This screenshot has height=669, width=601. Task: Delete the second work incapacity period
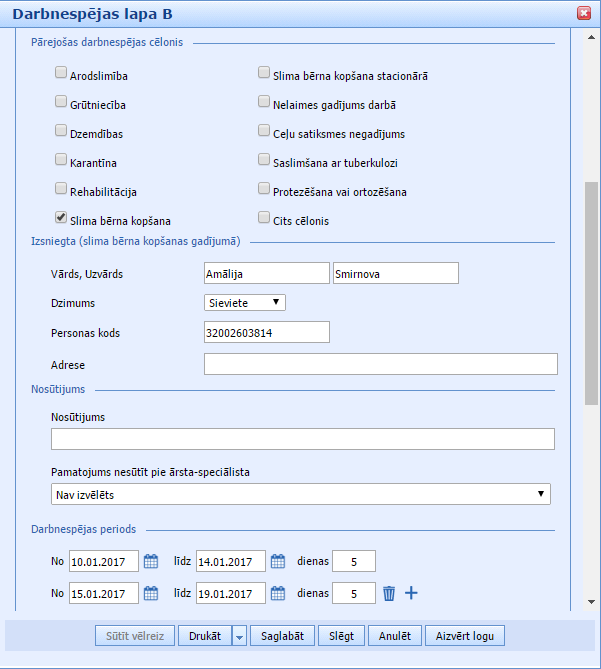coord(389,593)
